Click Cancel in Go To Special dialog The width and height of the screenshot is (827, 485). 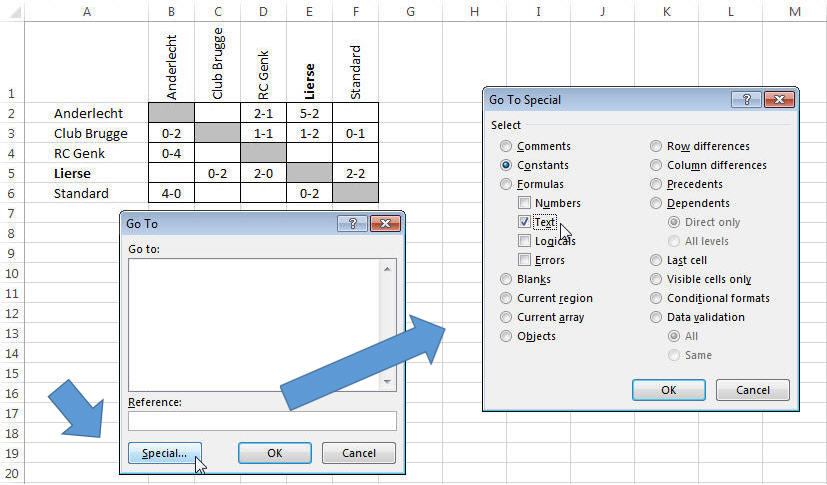tap(753, 390)
